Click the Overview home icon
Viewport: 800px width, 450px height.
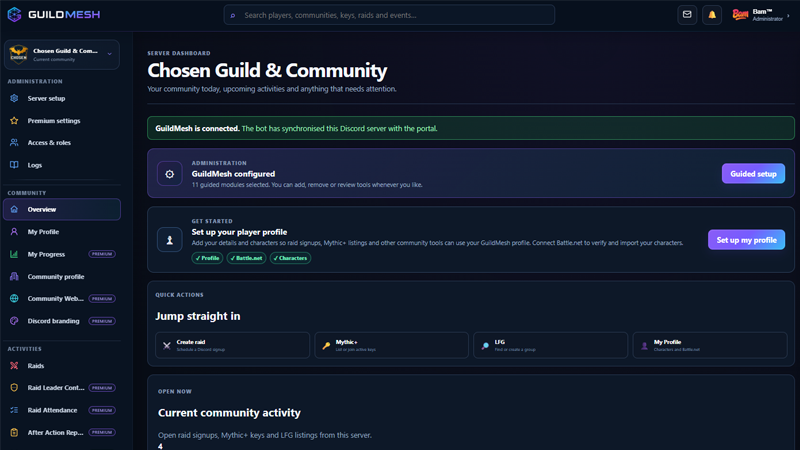pos(14,209)
